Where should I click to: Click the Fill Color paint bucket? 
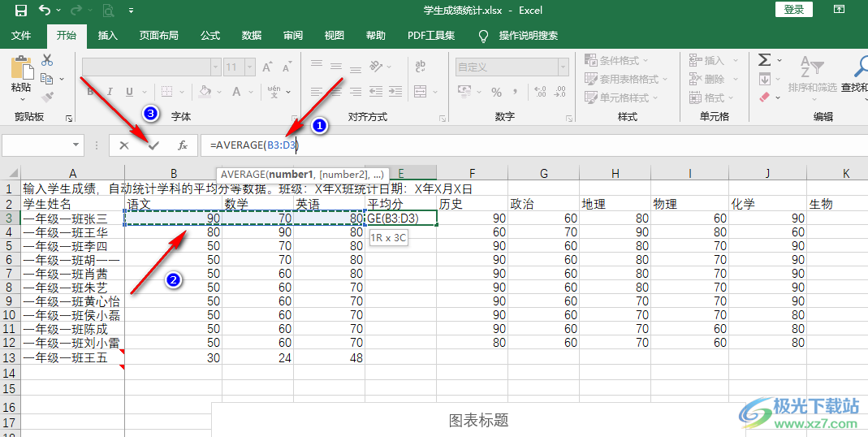click(x=205, y=92)
